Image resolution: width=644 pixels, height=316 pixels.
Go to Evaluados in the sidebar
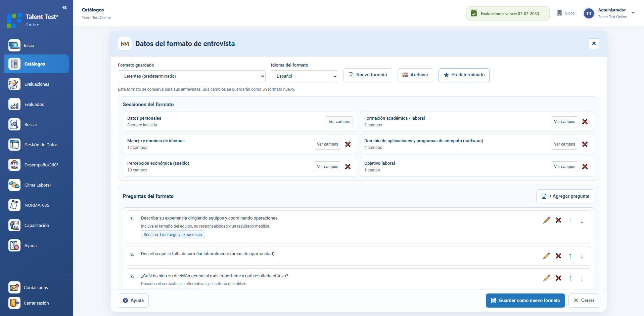click(x=37, y=104)
